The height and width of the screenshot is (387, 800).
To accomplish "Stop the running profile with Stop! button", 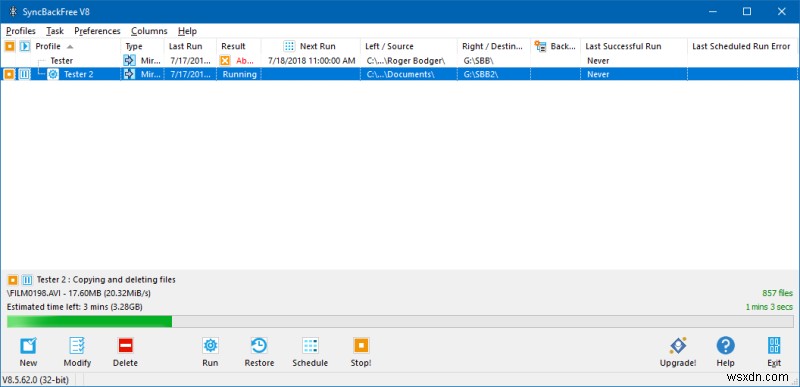I will [361, 352].
